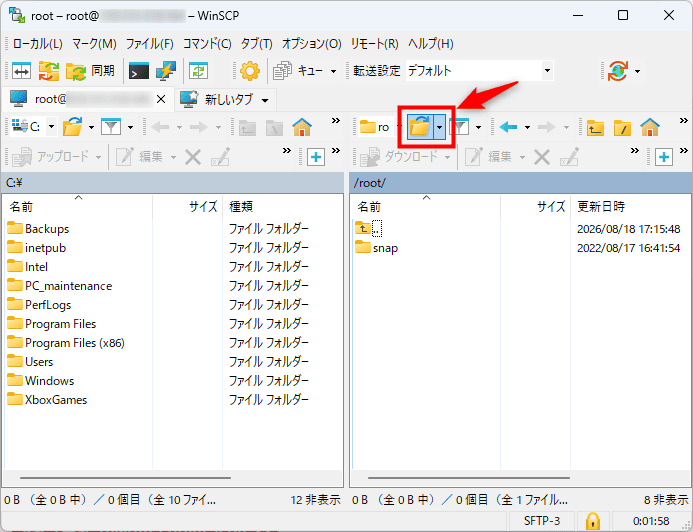The width and height of the screenshot is (693, 532).
Task: Click the local panel filter icon
Action: [110, 128]
